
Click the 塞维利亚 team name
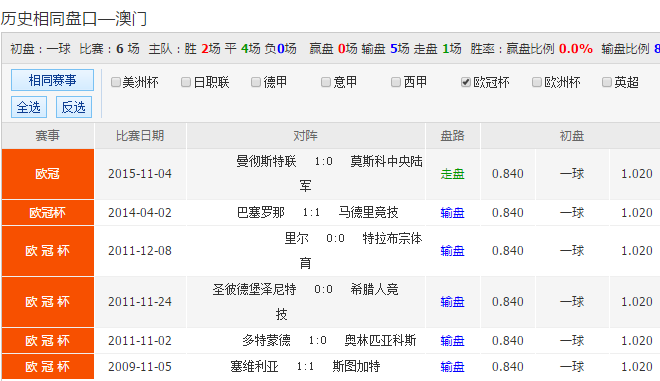254,366
